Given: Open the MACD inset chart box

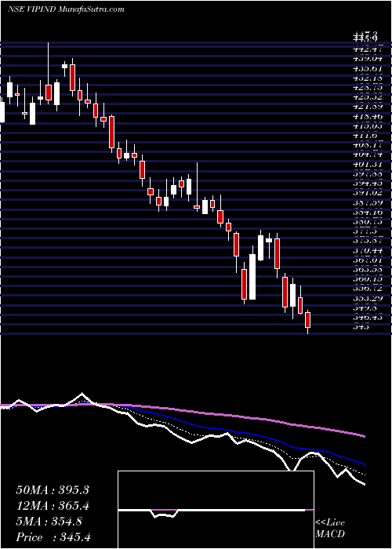Looking at the screenshot, I should pyautogui.click(x=216, y=510).
